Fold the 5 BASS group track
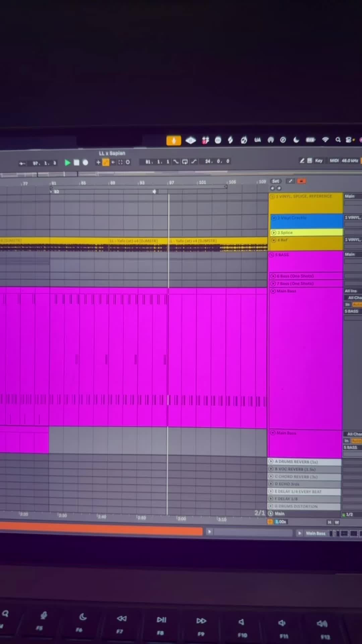 (x=272, y=255)
